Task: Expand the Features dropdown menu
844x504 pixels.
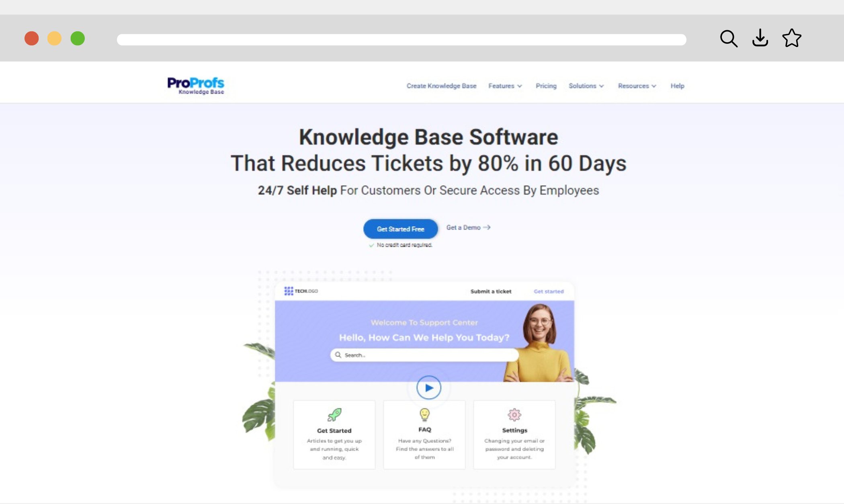Action: point(505,86)
